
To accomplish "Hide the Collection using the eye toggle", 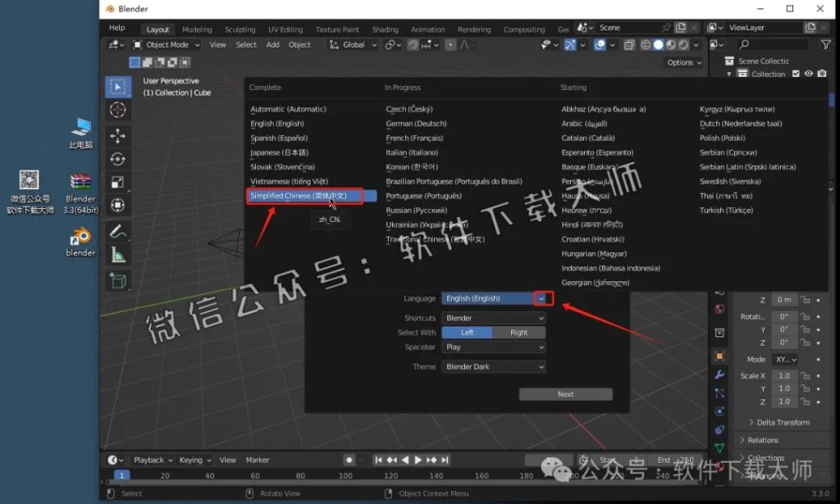I will pos(808,74).
